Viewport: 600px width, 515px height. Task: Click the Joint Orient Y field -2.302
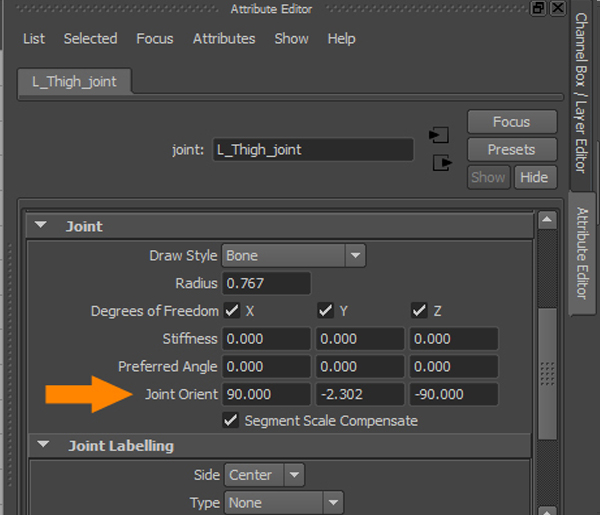pos(360,394)
